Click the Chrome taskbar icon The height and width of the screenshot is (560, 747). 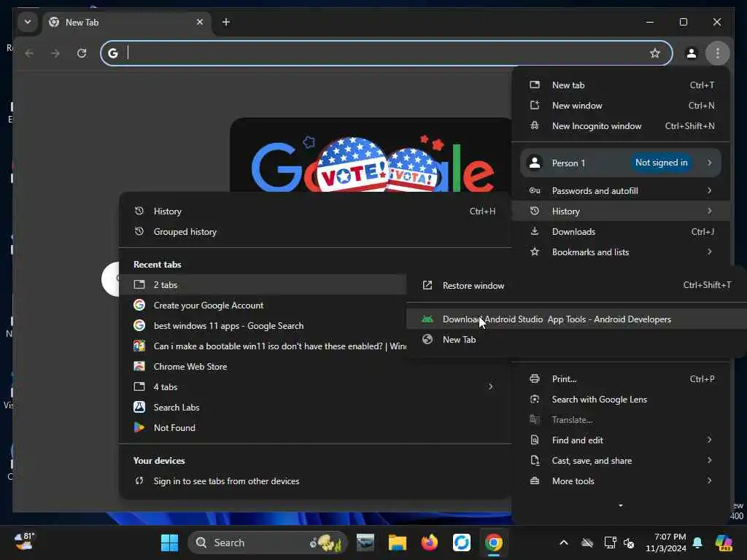[494, 542]
